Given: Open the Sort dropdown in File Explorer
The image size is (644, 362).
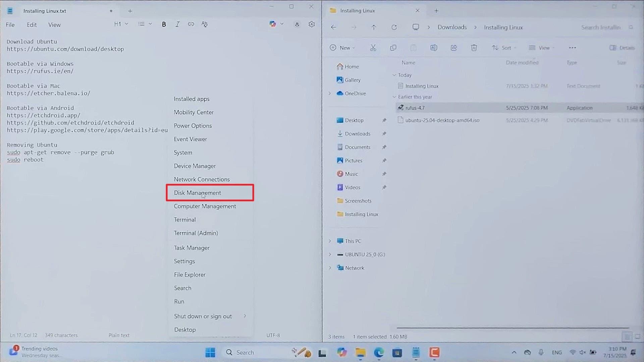Looking at the screenshot, I should [504, 48].
